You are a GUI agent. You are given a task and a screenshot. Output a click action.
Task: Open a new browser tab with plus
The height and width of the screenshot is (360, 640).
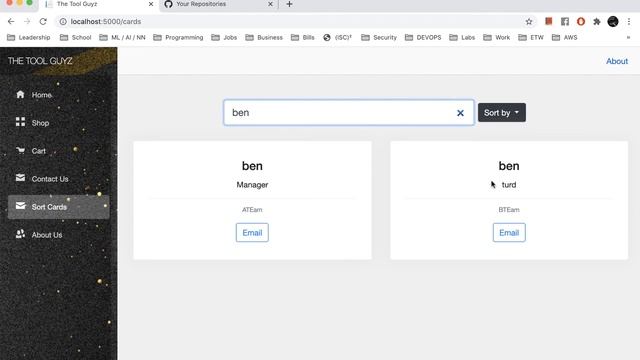pyautogui.click(x=289, y=4)
